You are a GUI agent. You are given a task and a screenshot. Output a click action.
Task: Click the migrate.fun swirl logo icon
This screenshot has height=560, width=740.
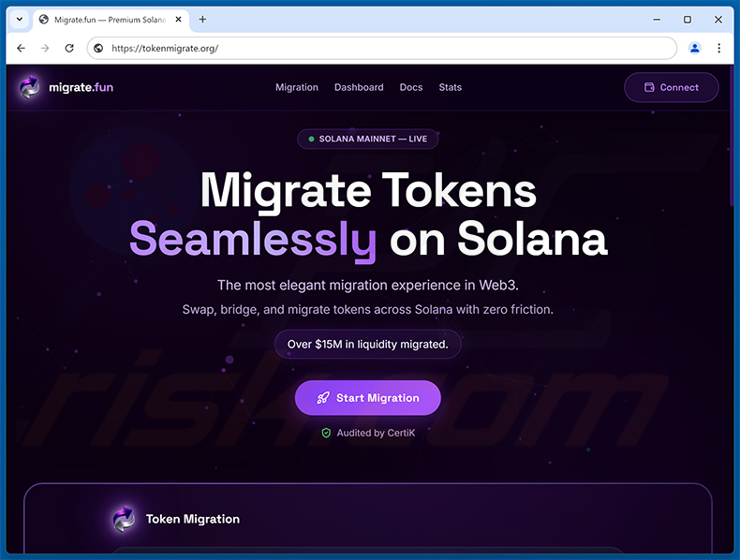(30, 87)
